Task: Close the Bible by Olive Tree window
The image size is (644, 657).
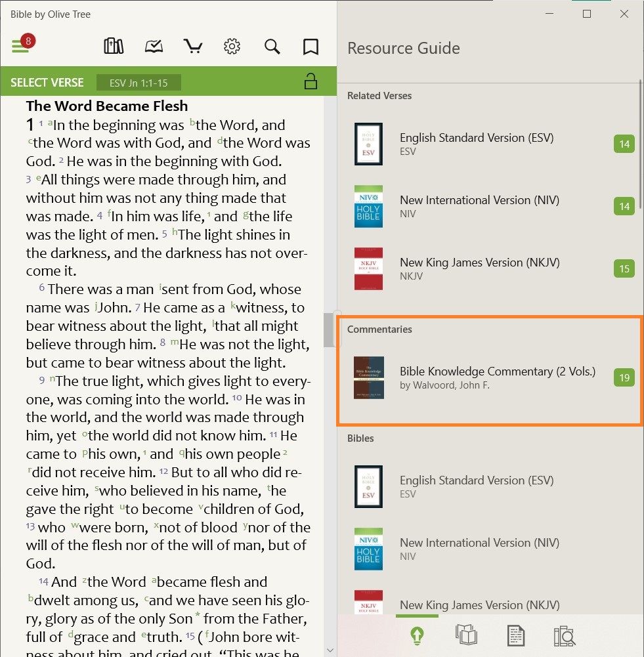Action: (x=624, y=14)
